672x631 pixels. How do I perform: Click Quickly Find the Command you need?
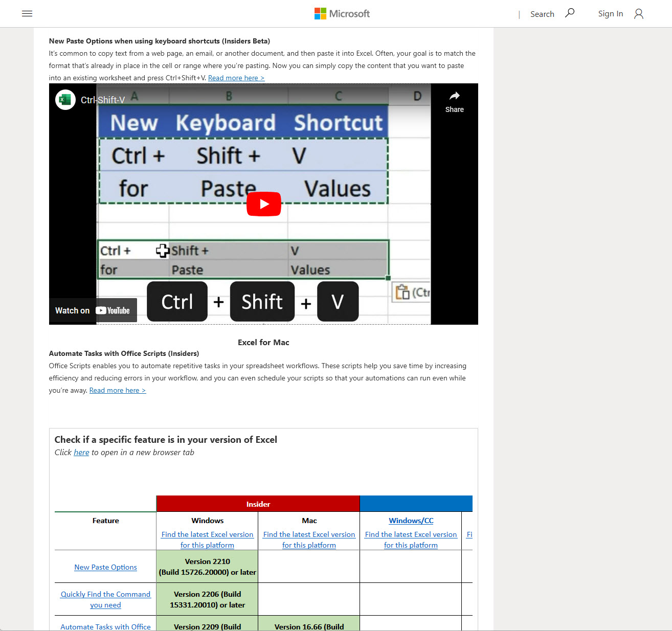click(x=105, y=599)
